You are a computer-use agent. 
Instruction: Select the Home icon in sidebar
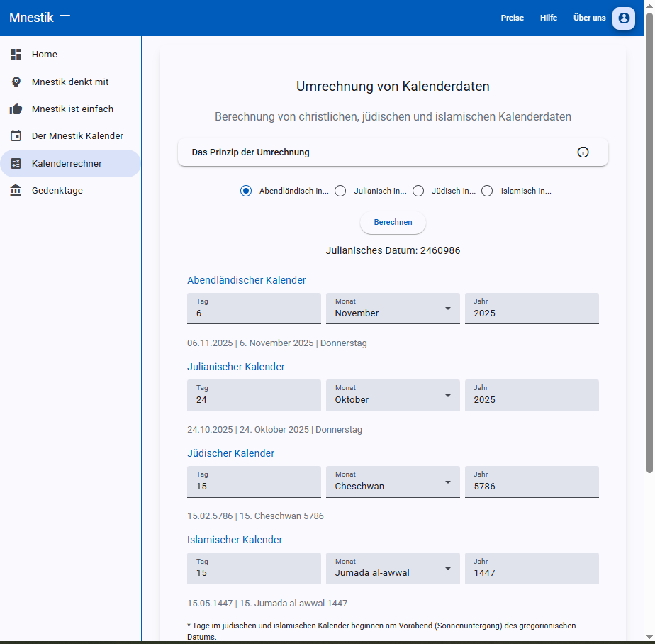[15, 54]
